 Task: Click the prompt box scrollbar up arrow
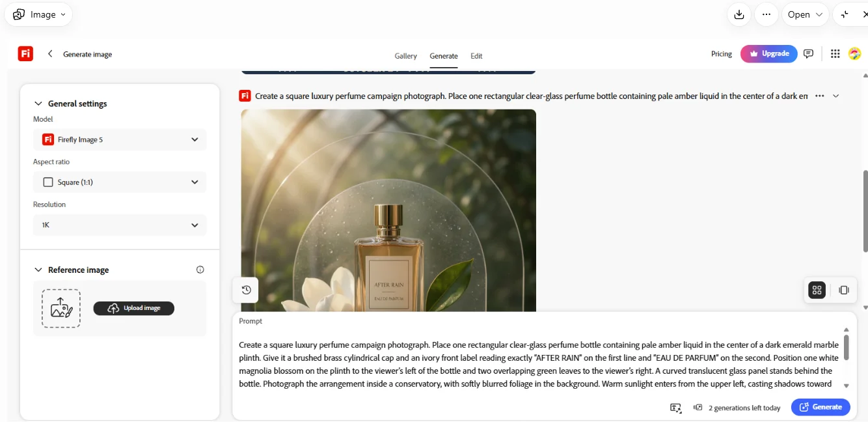[846, 330]
